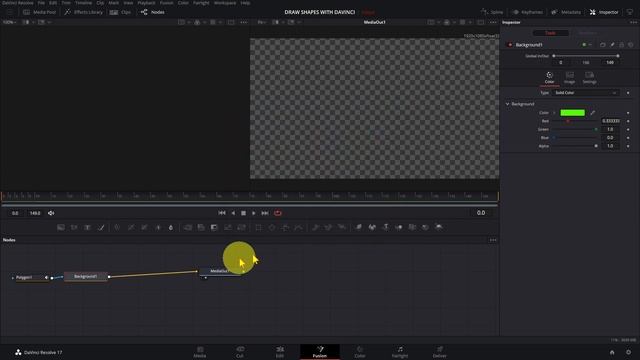Add a Background node from the toolbar

pyautogui.click(x=61, y=227)
